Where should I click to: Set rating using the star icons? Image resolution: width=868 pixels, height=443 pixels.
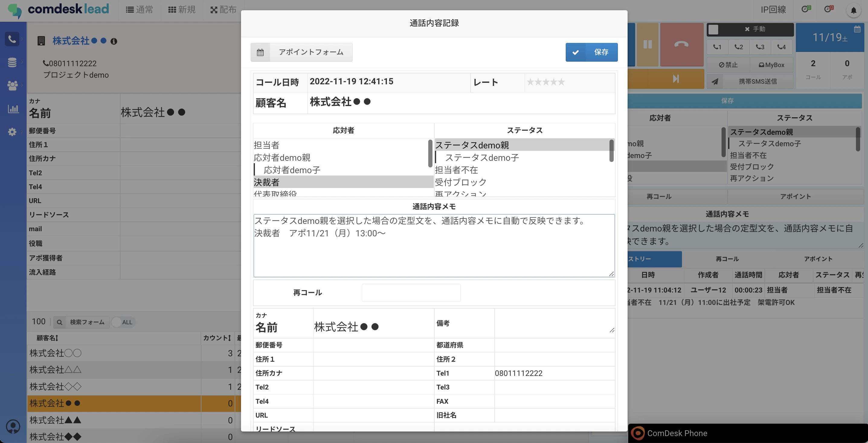pyautogui.click(x=545, y=82)
